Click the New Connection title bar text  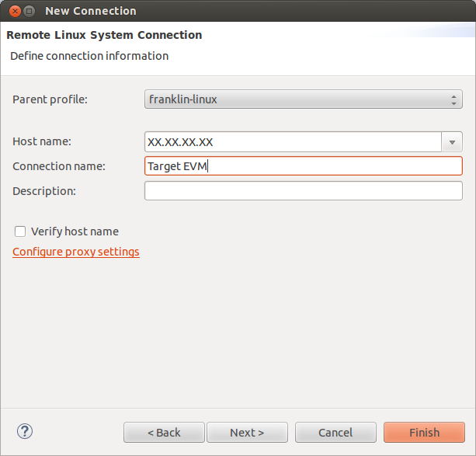(x=91, y=11)
